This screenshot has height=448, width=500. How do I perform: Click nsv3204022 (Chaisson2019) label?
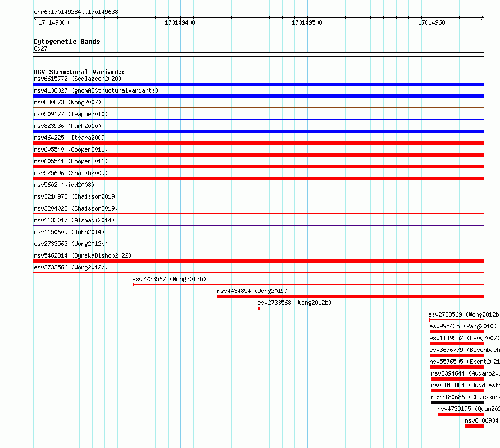coord(76,208)
